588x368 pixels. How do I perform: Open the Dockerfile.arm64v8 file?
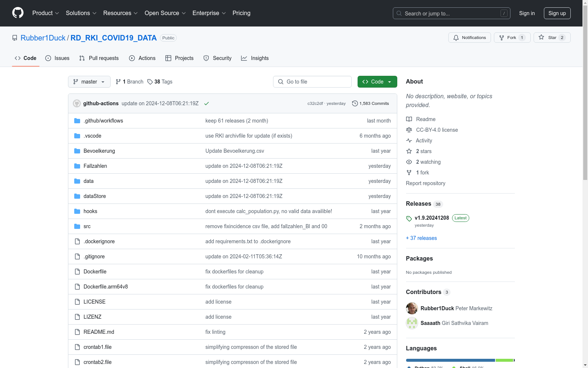[x=106, y=287]
